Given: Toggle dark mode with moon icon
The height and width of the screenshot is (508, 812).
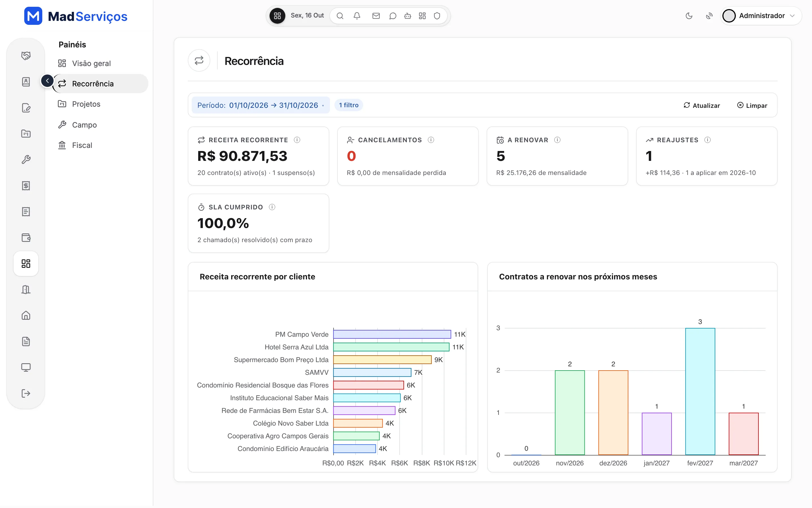Looking at the screenshot, I should point(689,16).
